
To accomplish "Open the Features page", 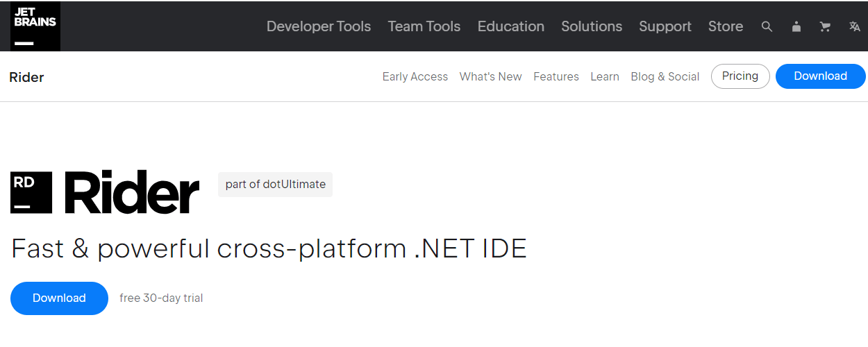I will click(x=556, y=76).
